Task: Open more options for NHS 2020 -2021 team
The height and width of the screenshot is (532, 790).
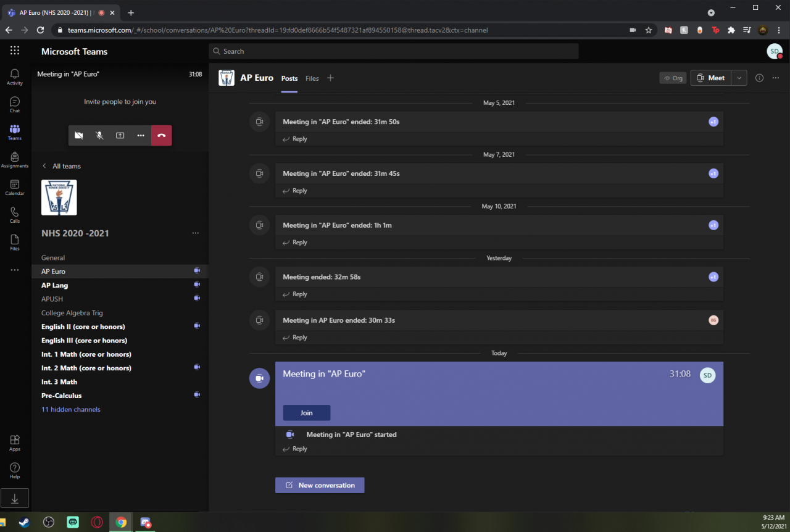Action: [196, 233]
